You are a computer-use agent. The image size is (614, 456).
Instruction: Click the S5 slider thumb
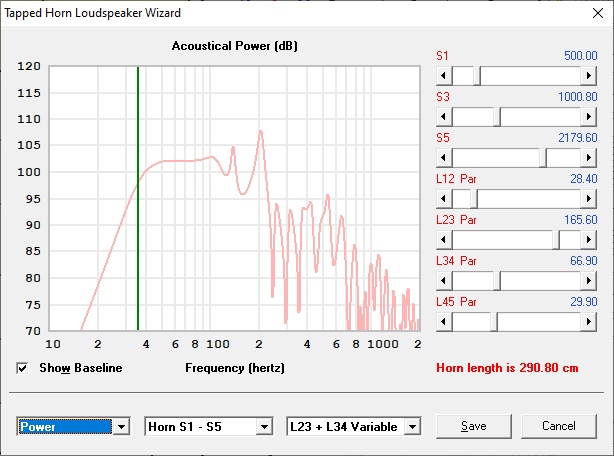[x=543, y=158]
